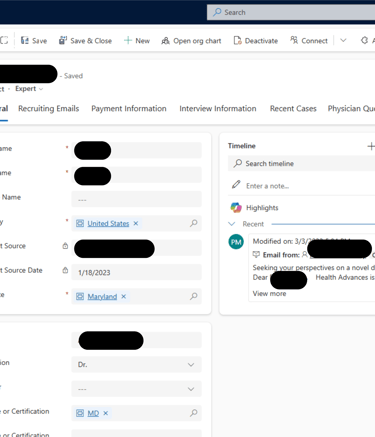Image resolution: width=375 pixels, height=437 pixels.
Task: Click search icon in MD certification field
Action: pyautogui.click(x=194, y=413)
